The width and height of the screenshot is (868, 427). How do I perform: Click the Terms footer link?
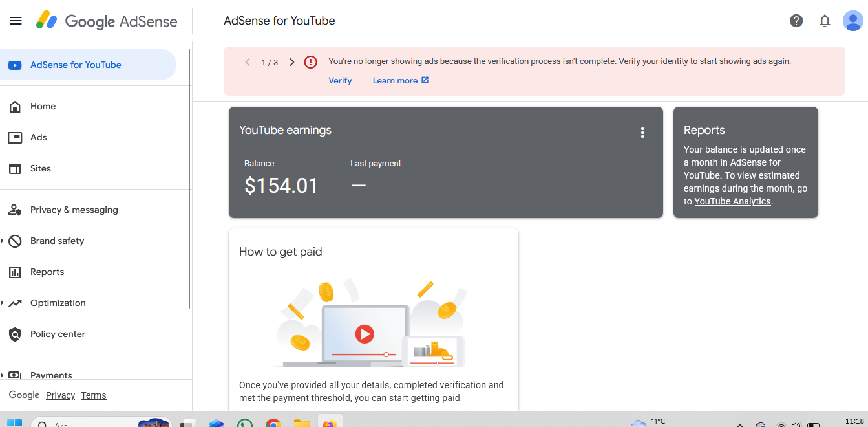tap(94, 395)
